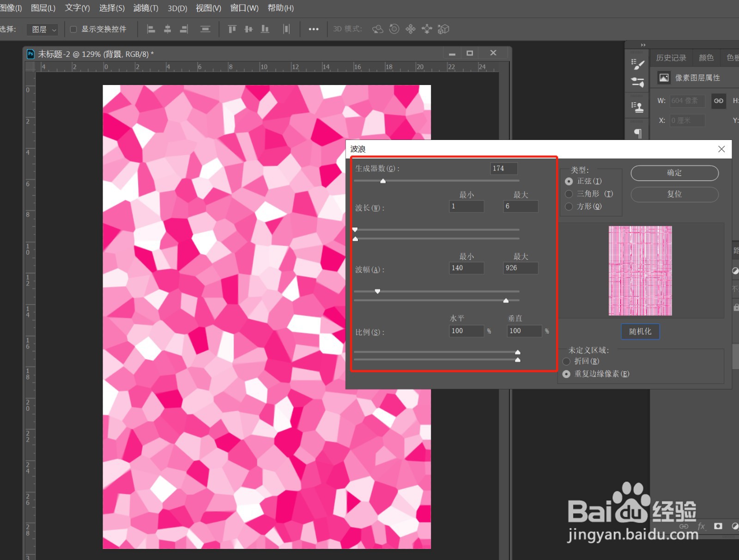Screen dimensions: 739x560
Task: Select the 三角形 (Triangle) wave type
Action: 569,194
